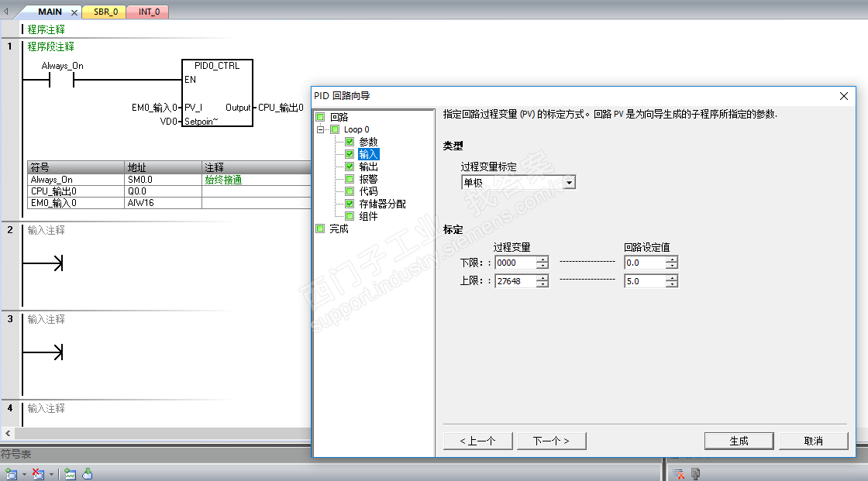The height and width of the screenshot is (481, 868).
Task: Switch to the SBR_0 tab
Action: coord(105,12)
